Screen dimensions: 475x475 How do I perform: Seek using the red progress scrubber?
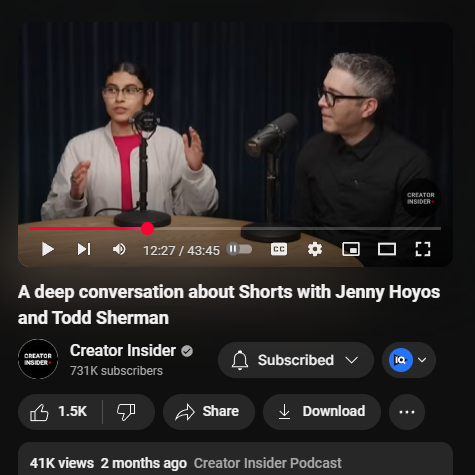click(147, 229)
